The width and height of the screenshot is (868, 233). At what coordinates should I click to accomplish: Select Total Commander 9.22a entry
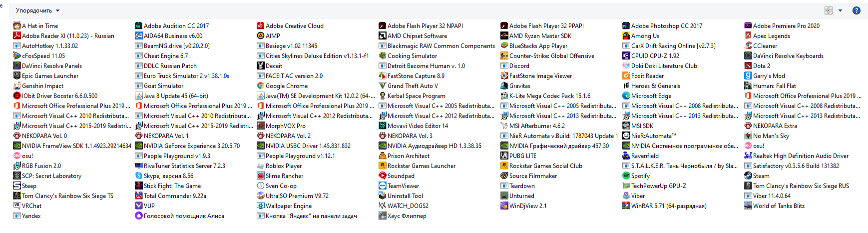(171, 195)
